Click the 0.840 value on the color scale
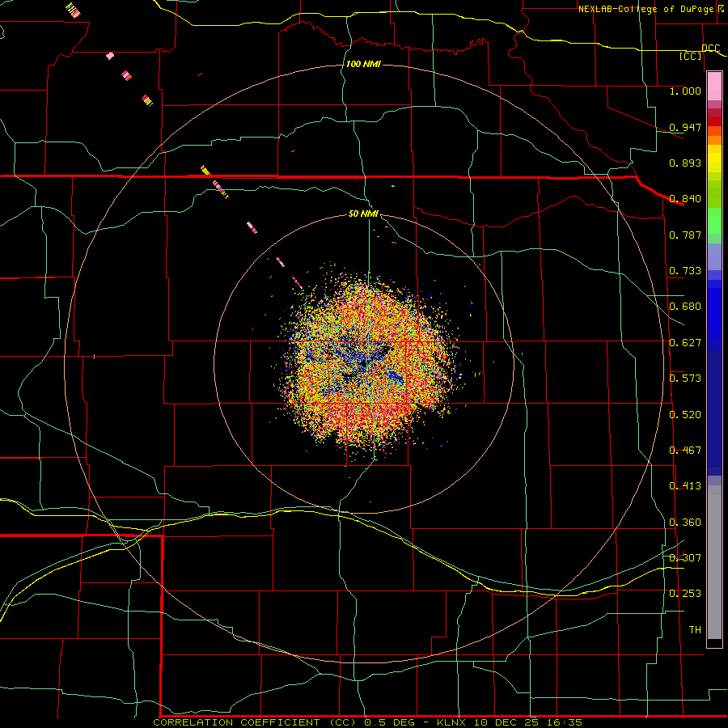The image size is (728, 728). click(x=685, y=199)
